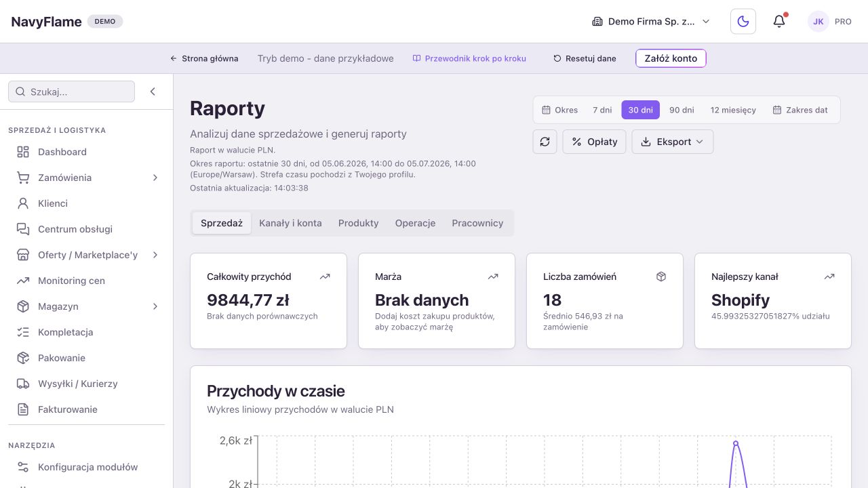Expand the Magazyn submenu chevron
868x488 pixels.
155,306
